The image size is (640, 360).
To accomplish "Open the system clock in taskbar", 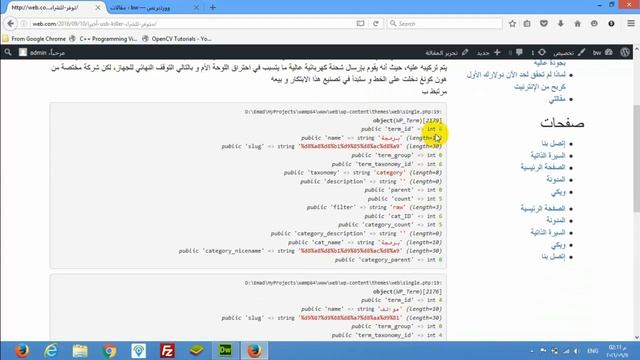I will pyautogui.click(x=618, y=351).
